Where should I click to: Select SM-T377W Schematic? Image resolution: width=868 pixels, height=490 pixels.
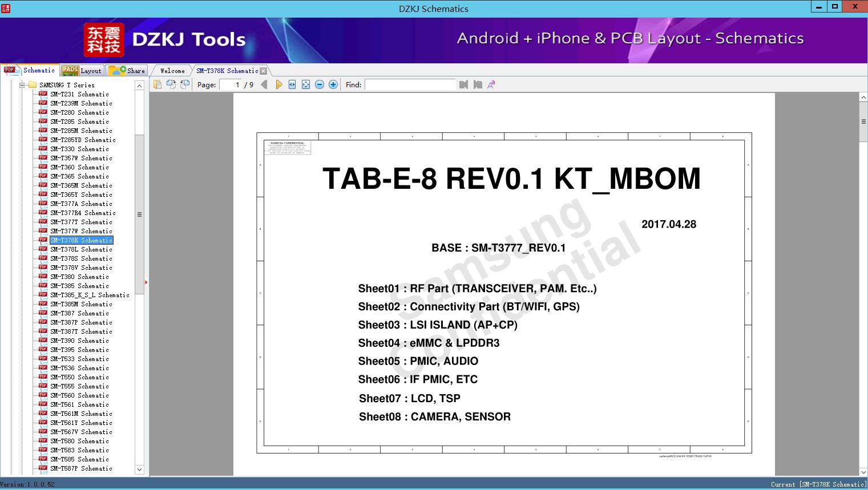tap(81, 231)
